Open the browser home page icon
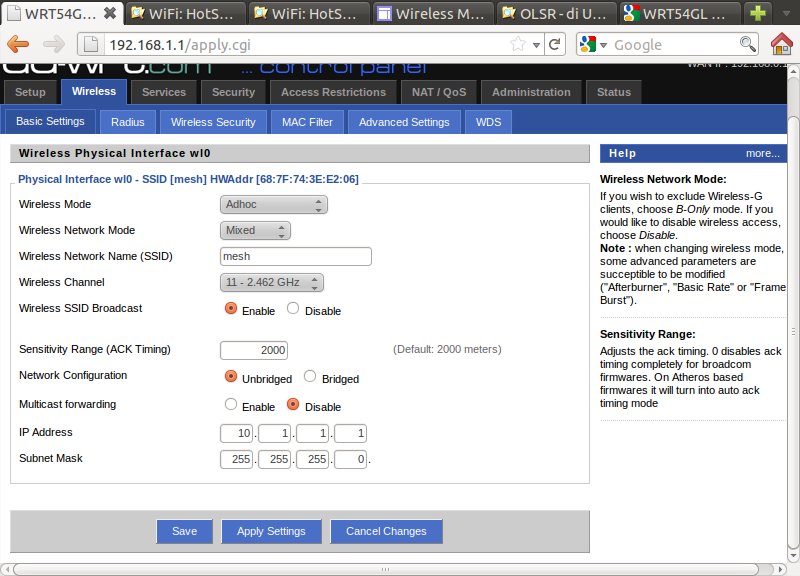Image resolution: width=800 pixels, height=576 pixels. point(782,44)
